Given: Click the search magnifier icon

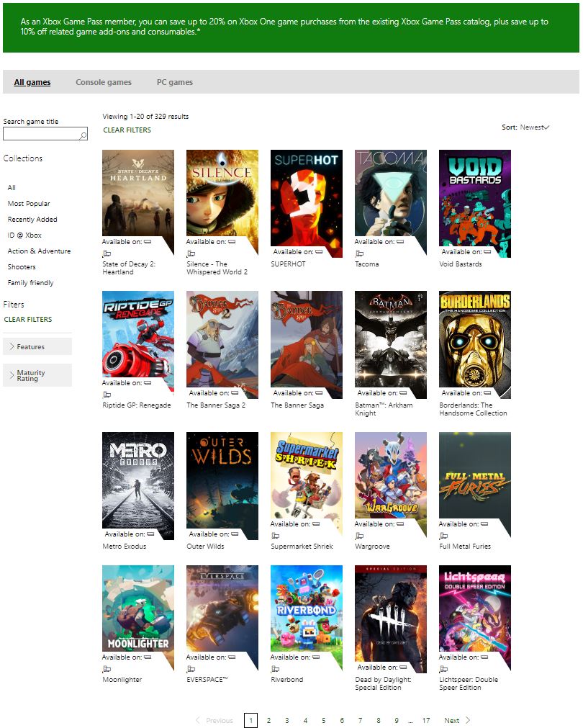Looking at the screenshot, I should coord(83,135).
